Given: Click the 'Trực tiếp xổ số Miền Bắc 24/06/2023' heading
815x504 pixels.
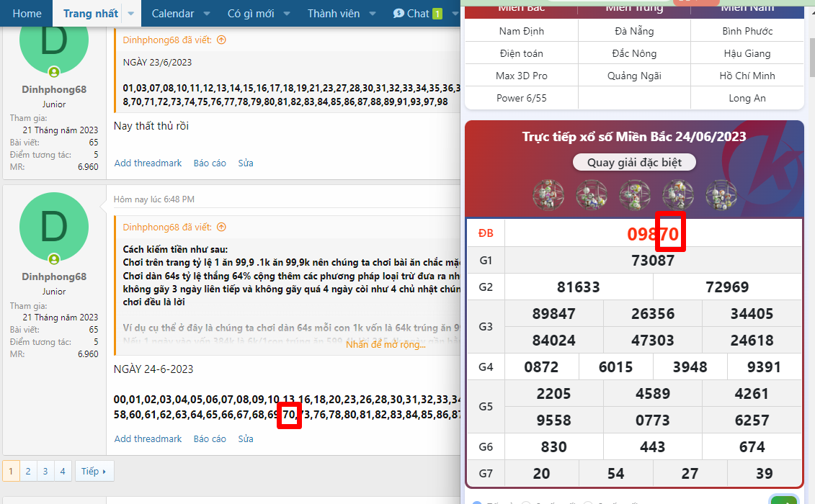Looking at the screenshot, I should tap(634, 137).
